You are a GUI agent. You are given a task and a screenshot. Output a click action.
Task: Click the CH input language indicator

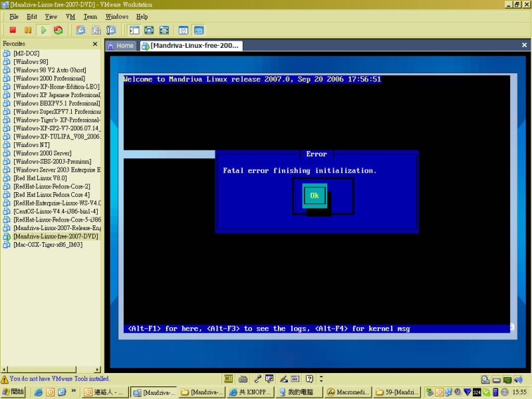[x=228, y=378]
